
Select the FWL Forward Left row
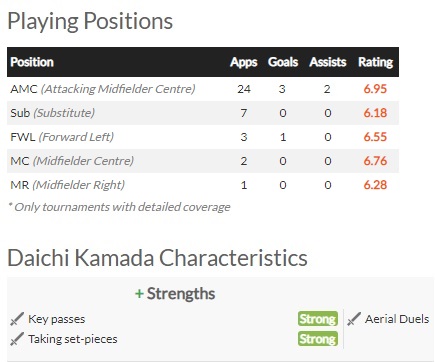(203, 137)
